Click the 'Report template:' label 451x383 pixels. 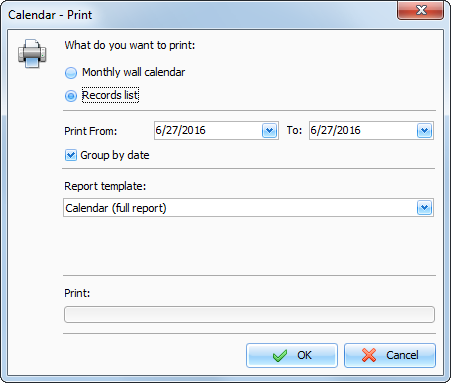(105, 186)
